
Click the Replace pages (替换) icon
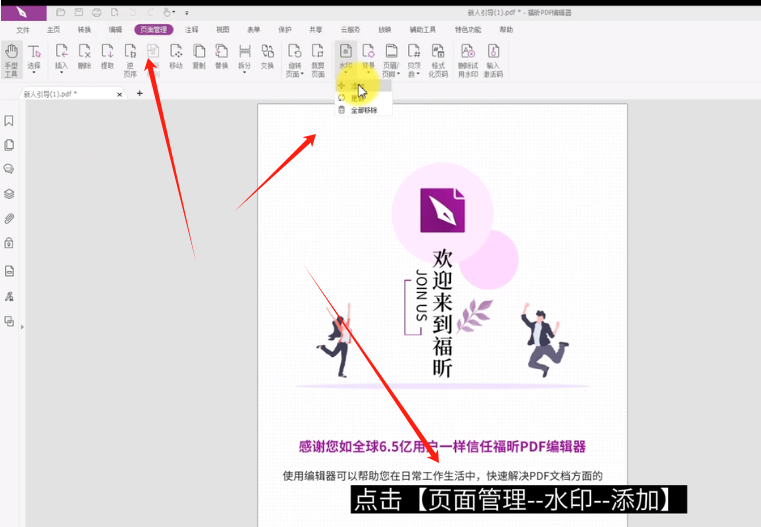coord(221,56)
